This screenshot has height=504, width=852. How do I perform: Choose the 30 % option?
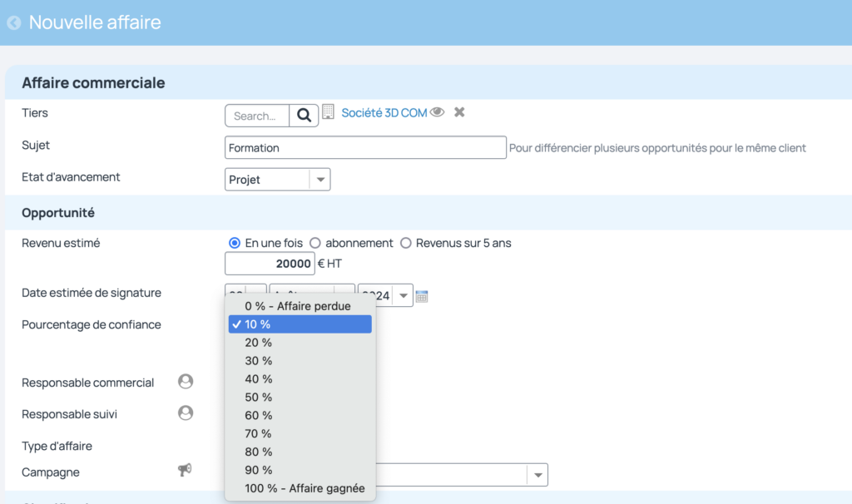300,361
